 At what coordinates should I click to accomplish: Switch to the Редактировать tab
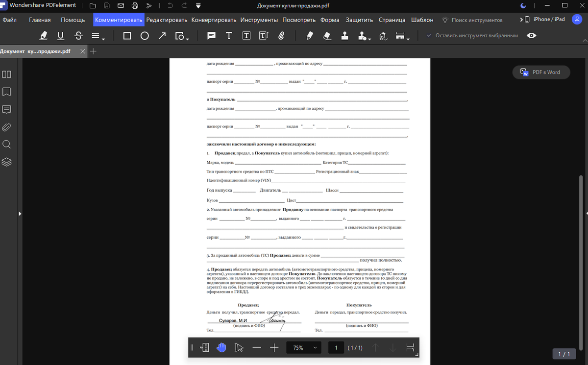point(167,20)
